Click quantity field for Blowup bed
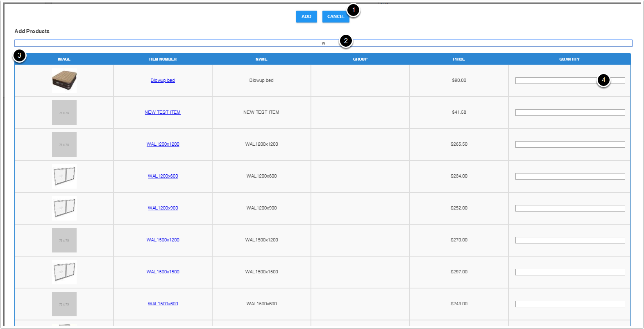644x329 pixels. (x=570, y=81)
